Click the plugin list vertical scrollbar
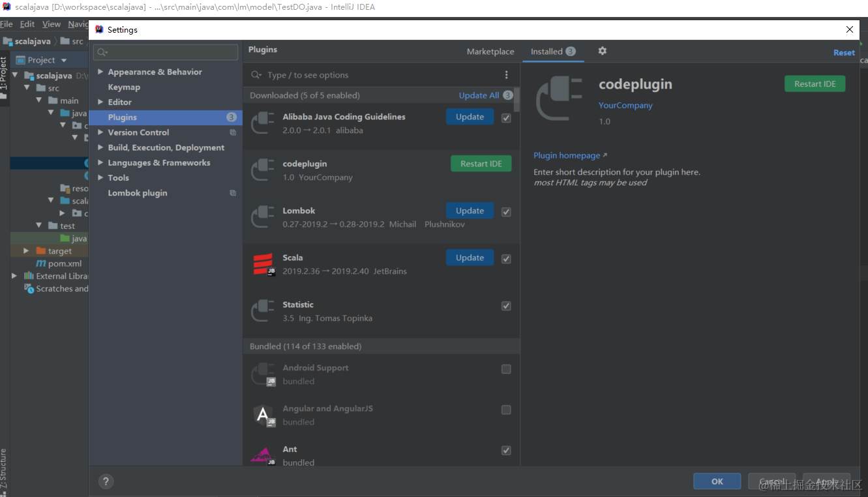 517,100
